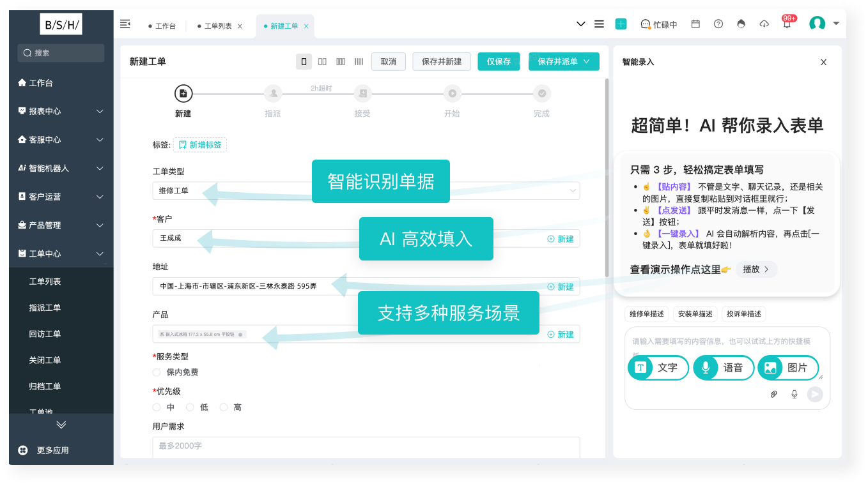
Task: Open 指派工单 in the sidebar
Action: point(45,308)
